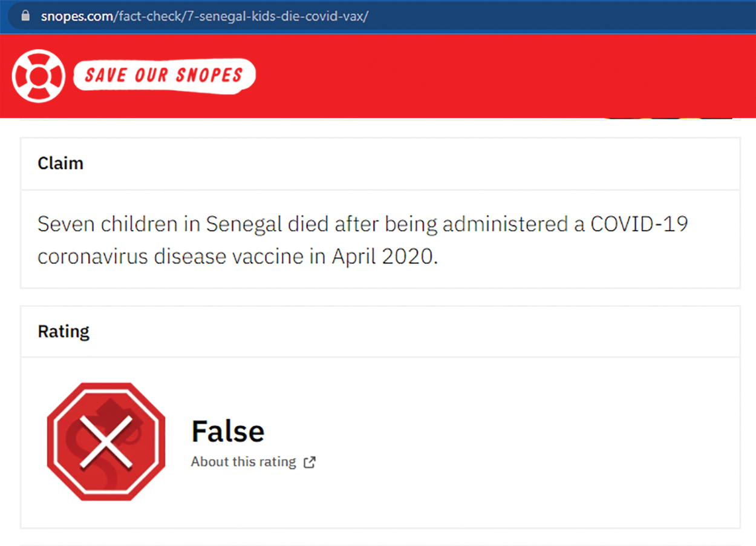The width and height of the screenshot is (756, 546).
Task: Click external-link icon beside About this rating
Action: [x=310, y=462]
